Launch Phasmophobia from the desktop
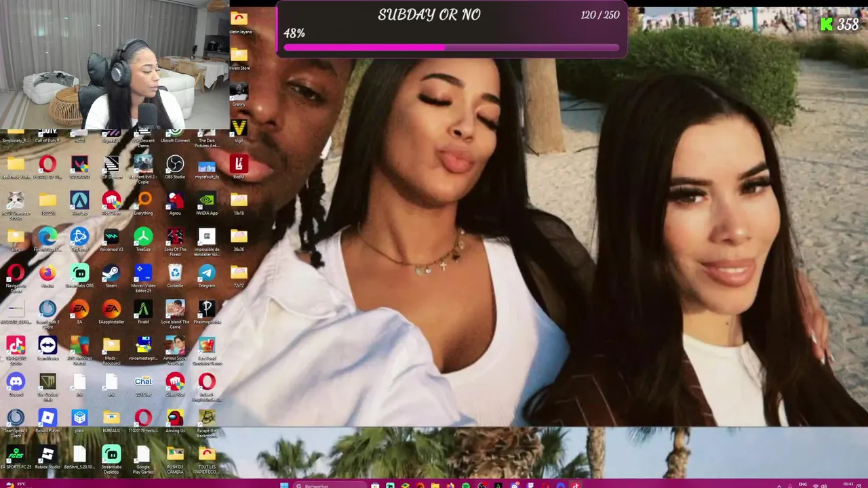The width and height of the screenshot is (868, 488). click(x=207, y=312)
